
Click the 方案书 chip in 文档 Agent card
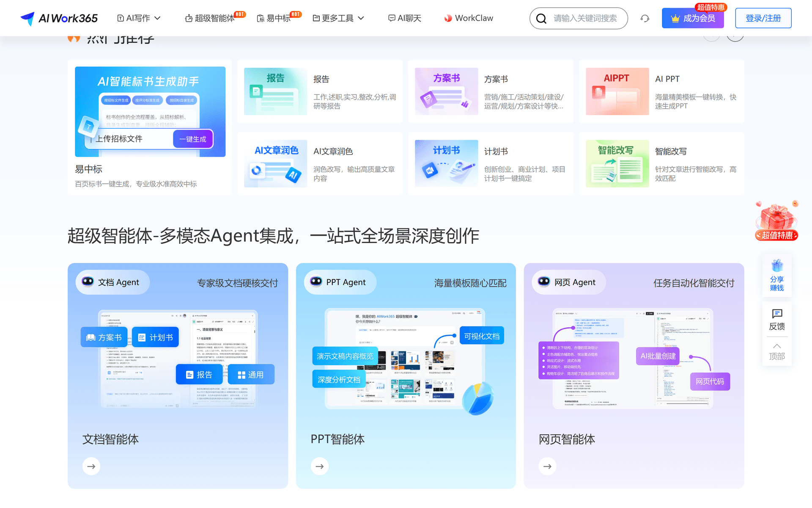(104, 337)
